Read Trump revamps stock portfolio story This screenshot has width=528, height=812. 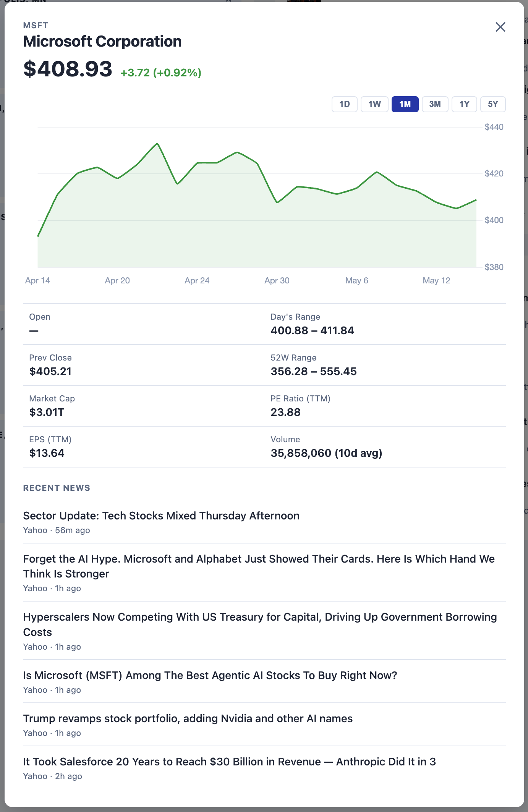pos(188,718)
